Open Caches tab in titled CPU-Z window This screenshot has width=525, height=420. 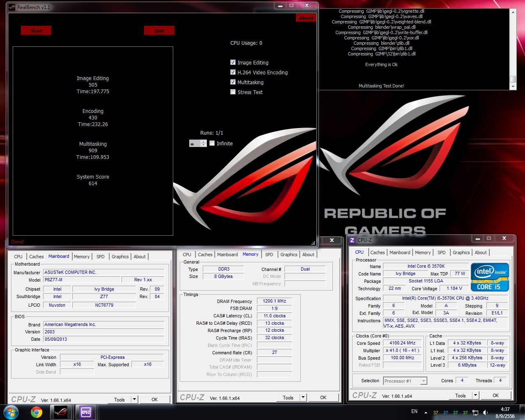(378, 252)
